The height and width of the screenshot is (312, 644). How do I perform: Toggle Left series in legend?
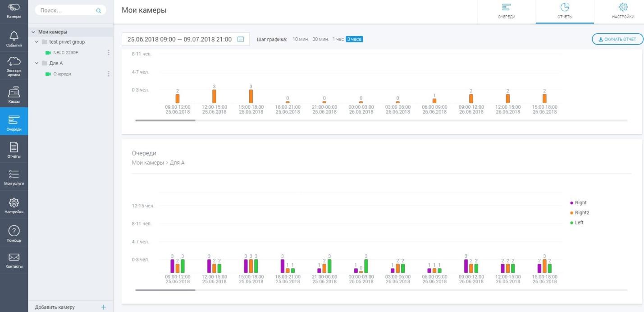pos(577,223)
